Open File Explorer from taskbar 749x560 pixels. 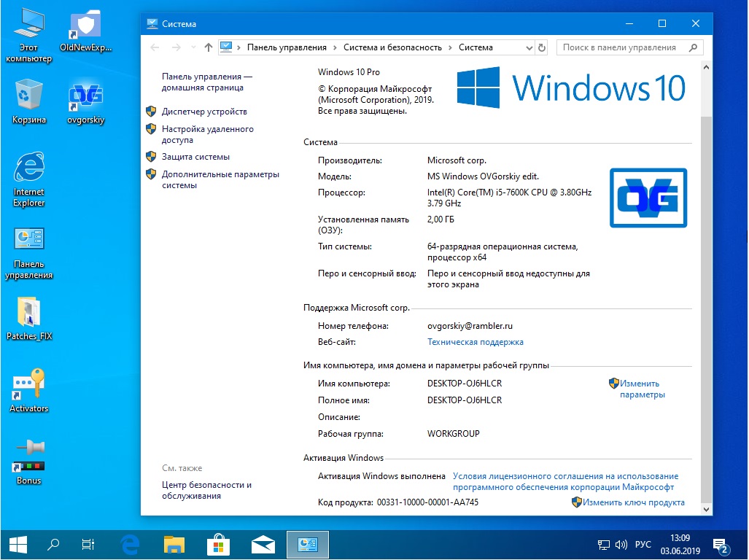[174, 544]
